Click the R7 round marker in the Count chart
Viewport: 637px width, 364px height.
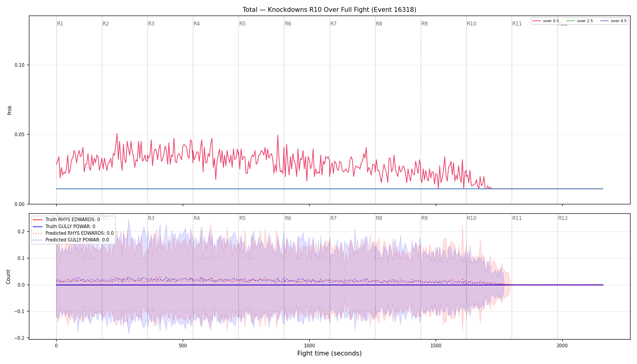(333, 218)
